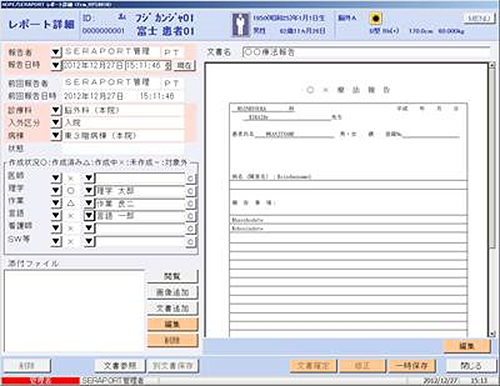Open the 報告者 reporter dropdown arrow
The height and width of the screenshot is (386, 500).
[56, 52]
